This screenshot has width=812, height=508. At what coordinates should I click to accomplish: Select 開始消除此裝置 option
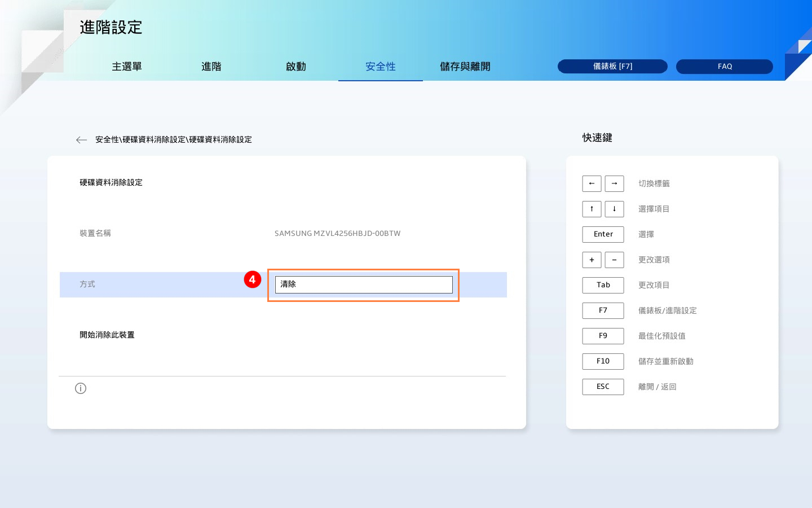pos(107,335)
